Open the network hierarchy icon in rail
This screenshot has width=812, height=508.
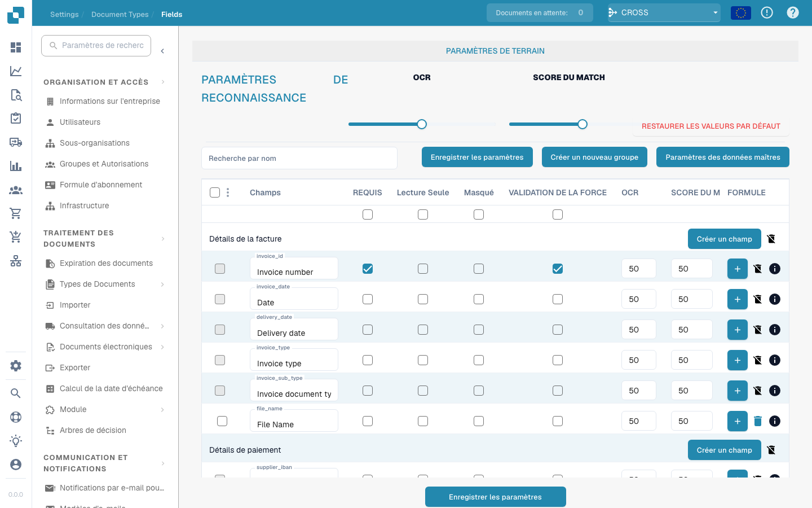(16, 261)
